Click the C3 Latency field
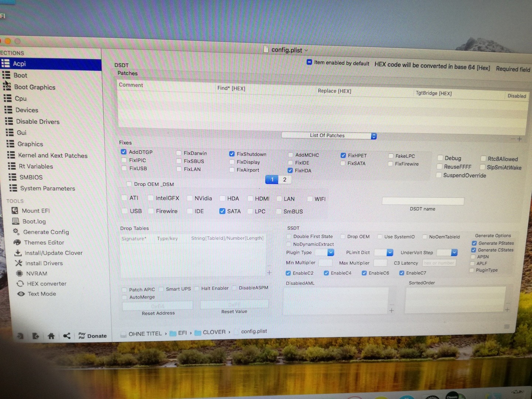This screenshot has height=399, width=532. 439,263
